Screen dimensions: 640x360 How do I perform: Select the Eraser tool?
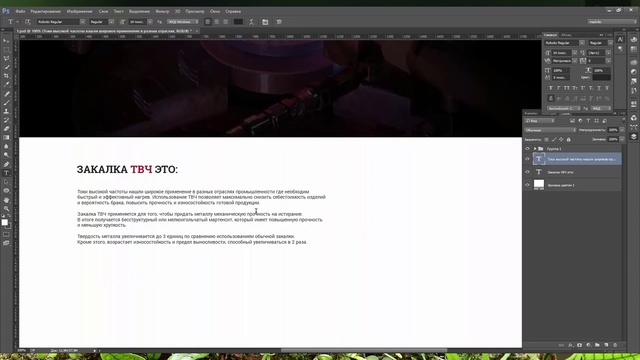point(6,129)
